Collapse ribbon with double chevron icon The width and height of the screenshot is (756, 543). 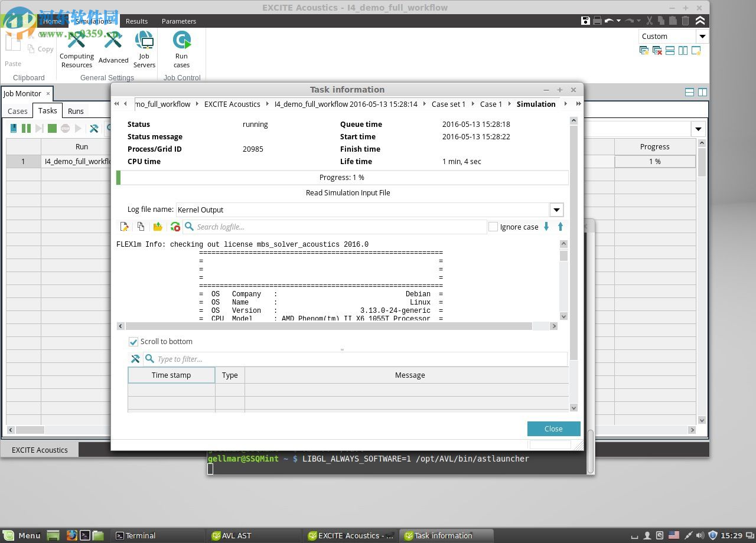point(700,21)
